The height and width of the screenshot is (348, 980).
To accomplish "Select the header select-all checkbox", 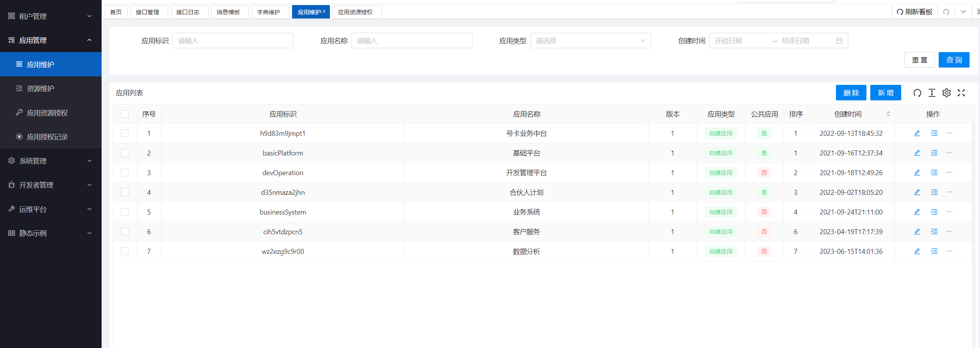I will pyautogui.click(x=125, y=114).
